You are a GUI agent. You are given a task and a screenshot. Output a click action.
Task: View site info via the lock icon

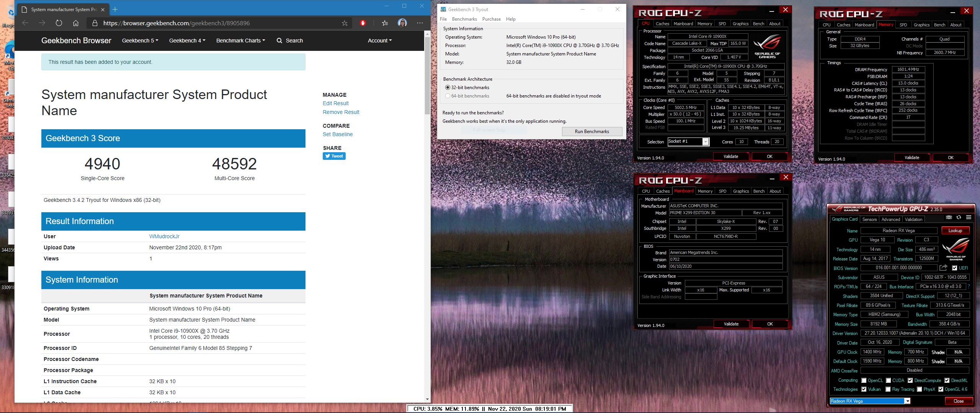click(x=95, y=23)
